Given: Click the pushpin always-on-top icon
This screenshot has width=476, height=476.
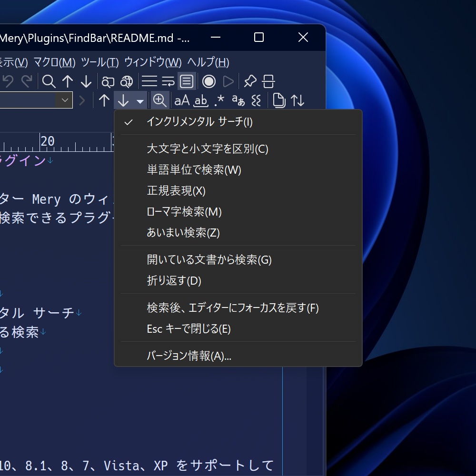Looking at the screenshot, I should click(x=250, y=81).
